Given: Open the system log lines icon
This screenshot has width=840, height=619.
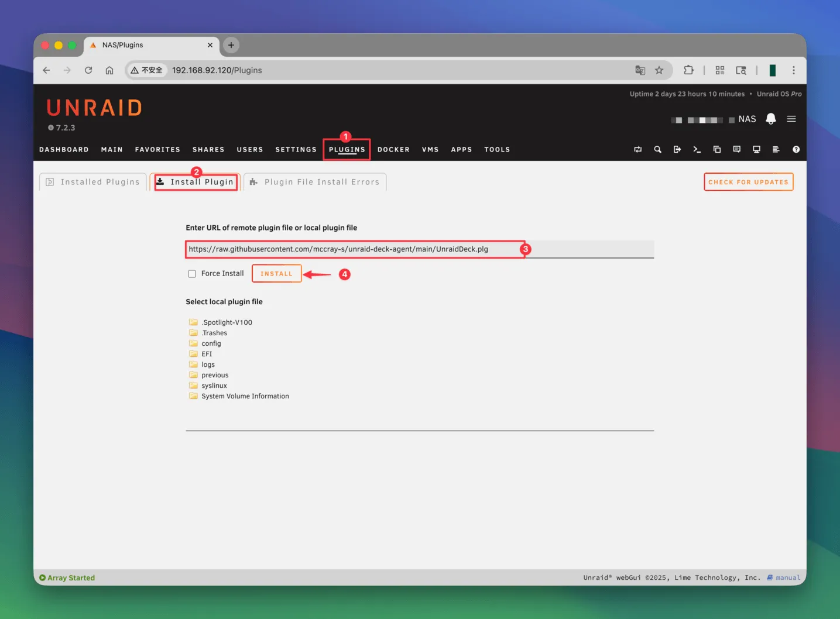Looking at the screenshot, I should (776, 150).
